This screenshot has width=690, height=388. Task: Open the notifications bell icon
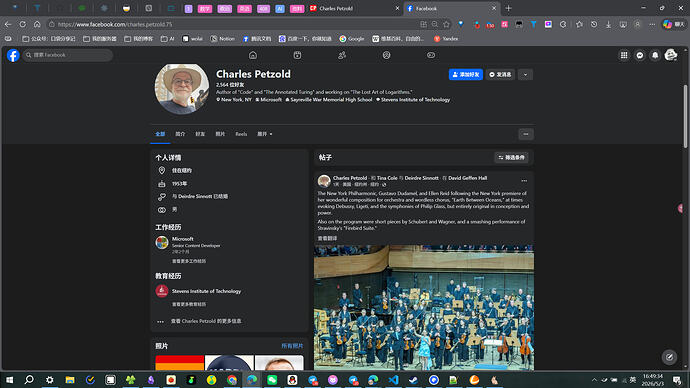(x=655, y=55)
